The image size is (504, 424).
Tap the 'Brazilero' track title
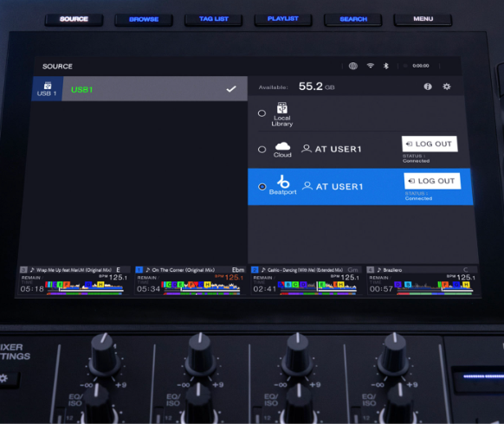392,270
